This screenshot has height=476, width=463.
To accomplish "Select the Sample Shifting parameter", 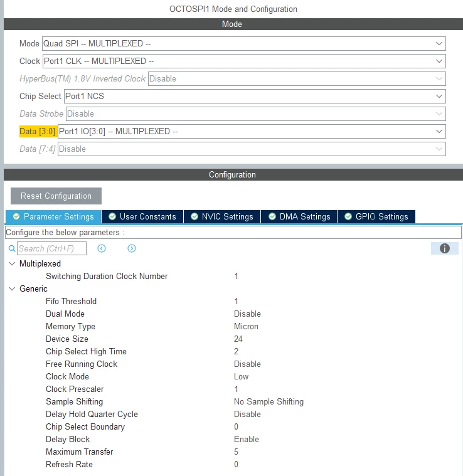I will 75,402.
